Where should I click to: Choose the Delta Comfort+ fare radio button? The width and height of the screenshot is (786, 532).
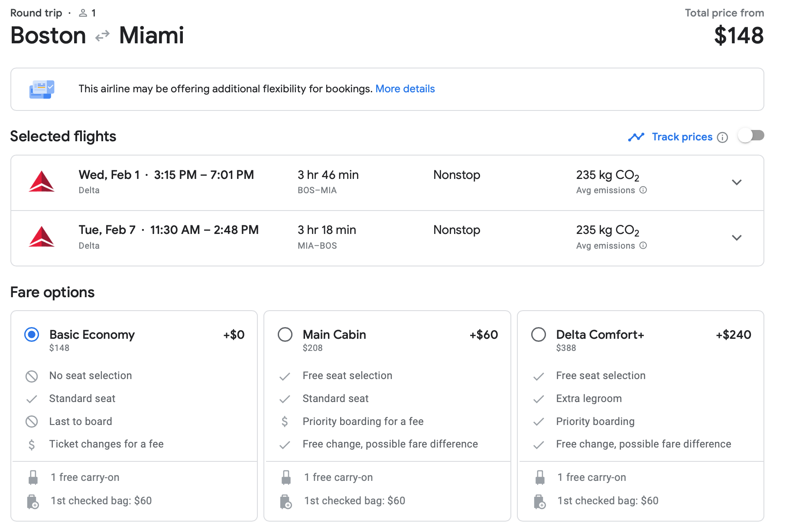point(539,334)
